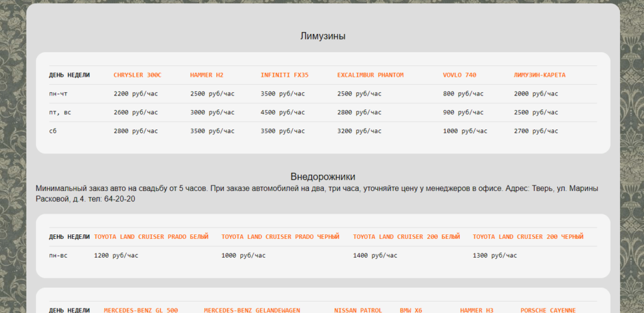The image size is (644, 313).
Task: Select the Hammer H3 link
Action: [x=477, y=310]
